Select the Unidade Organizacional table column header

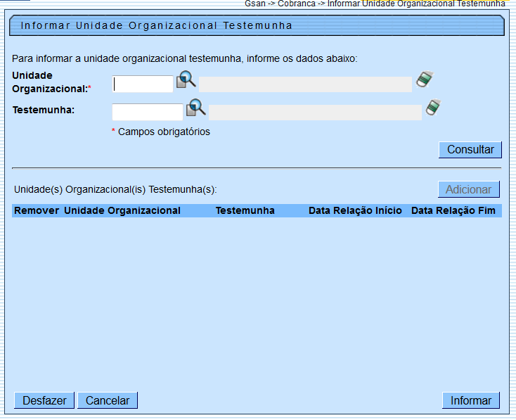(x=122, y=210)
